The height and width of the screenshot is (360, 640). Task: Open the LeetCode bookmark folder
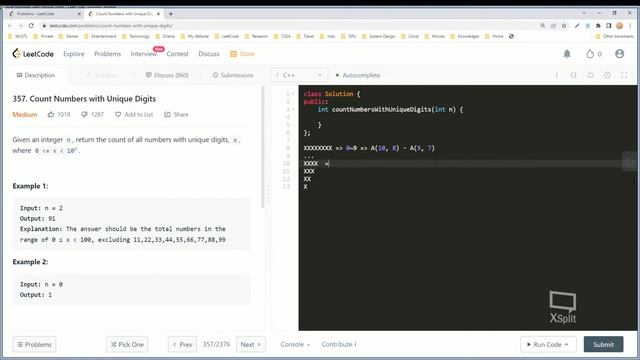tap(227, 36)
